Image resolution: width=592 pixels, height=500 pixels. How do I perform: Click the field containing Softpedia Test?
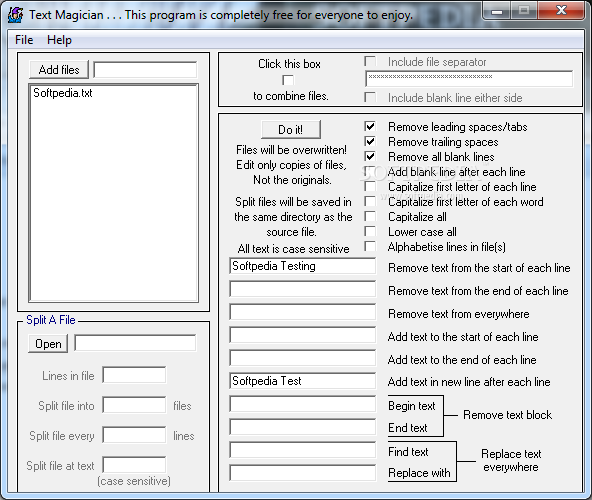302,381
